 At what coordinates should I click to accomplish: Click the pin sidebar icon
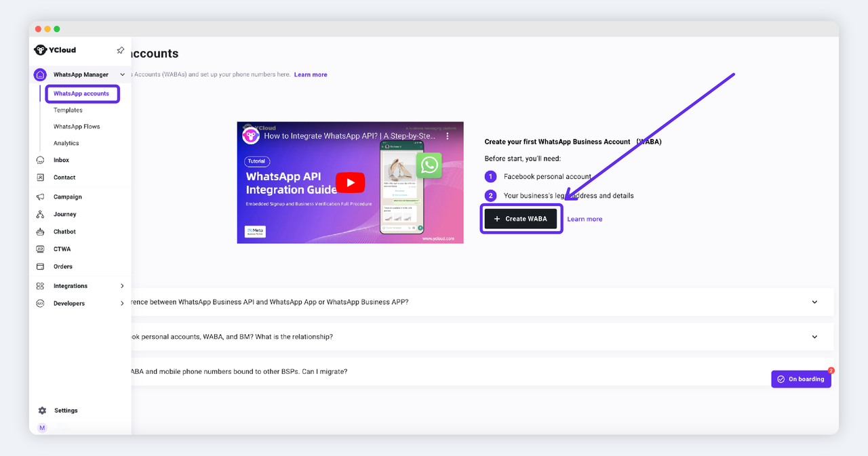120,50
